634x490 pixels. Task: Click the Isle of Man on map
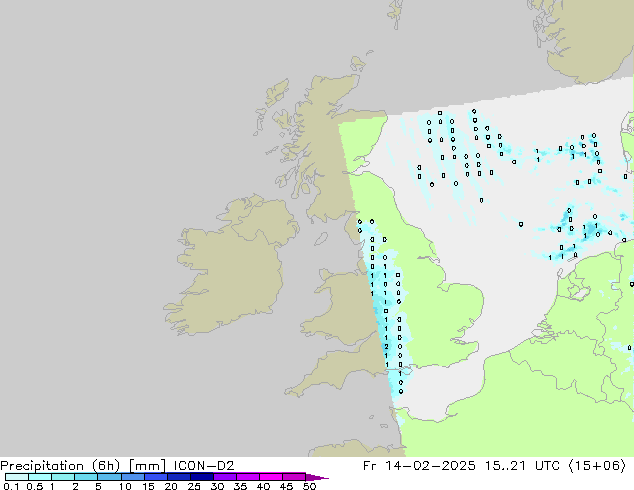321,239
